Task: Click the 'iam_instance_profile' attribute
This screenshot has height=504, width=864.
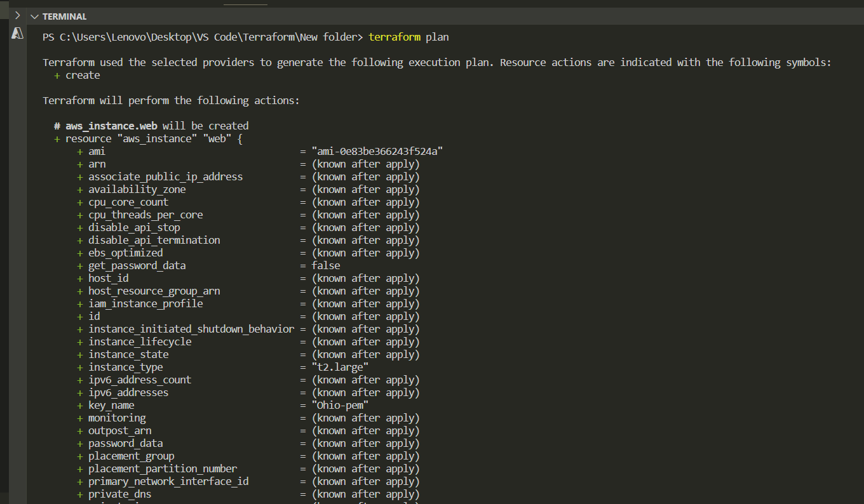Action: pos(145,303)
